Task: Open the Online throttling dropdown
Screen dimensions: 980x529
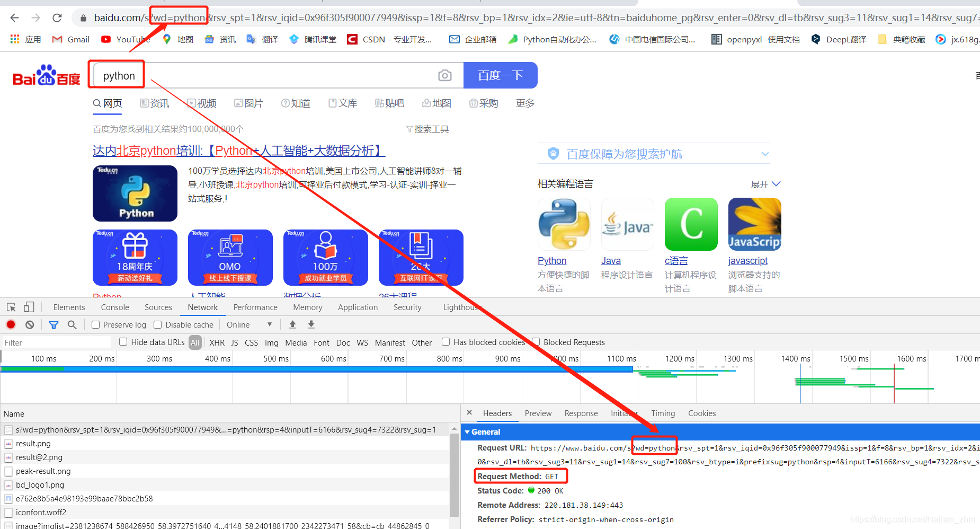Action: tap(249, 324)
